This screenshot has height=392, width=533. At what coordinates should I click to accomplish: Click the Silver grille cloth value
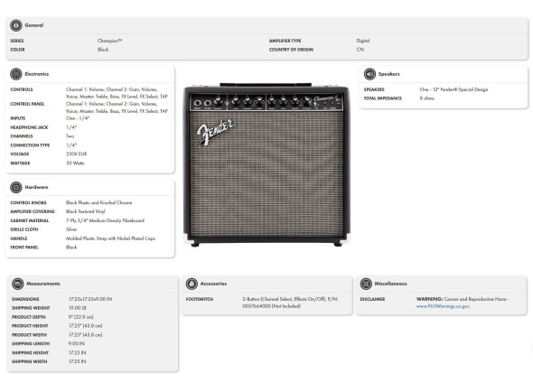[71, 229]
